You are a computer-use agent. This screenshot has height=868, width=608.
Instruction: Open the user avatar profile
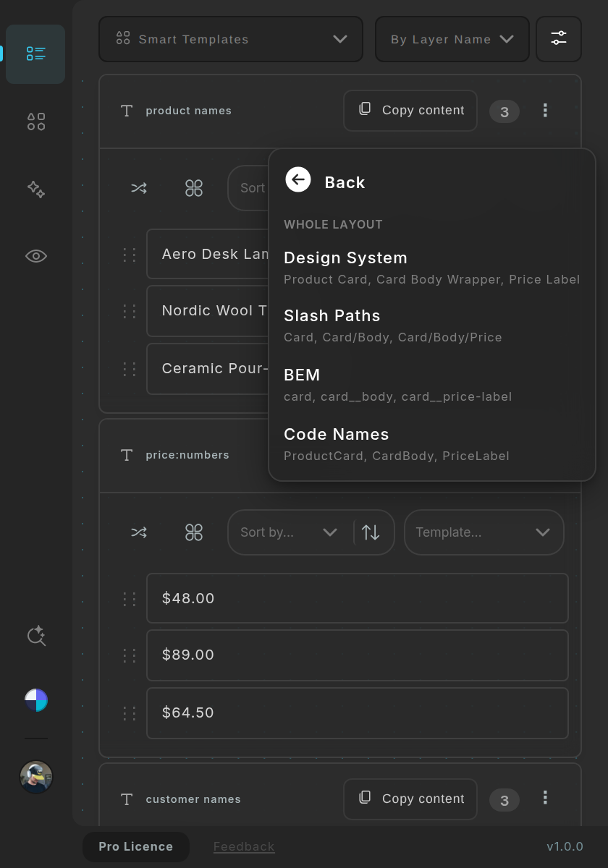tap(36, 777)
